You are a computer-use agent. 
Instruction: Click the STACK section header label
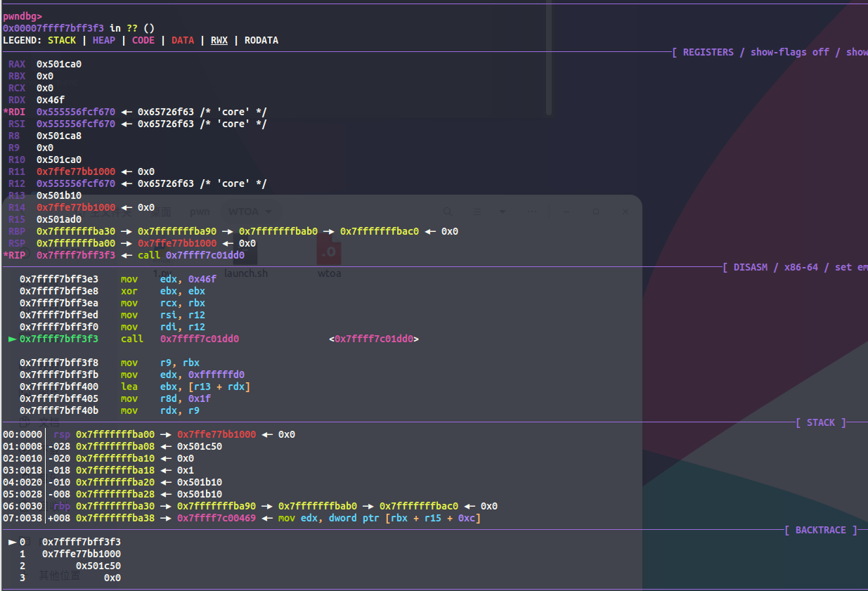821,422
